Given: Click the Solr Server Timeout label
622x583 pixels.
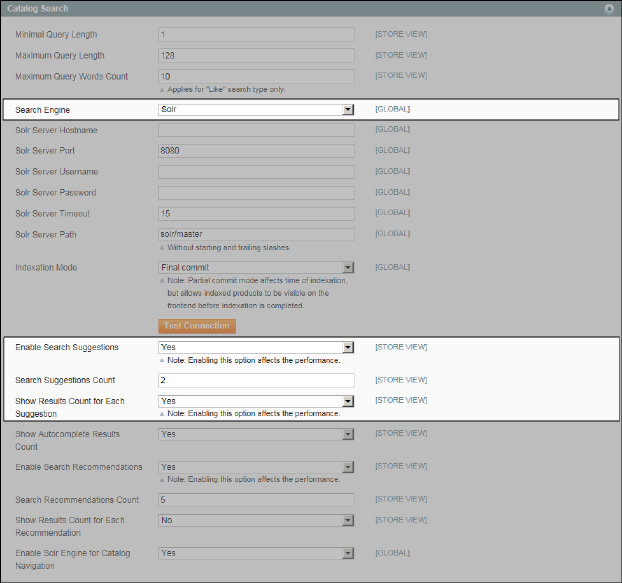Looking at the screenshot, I should [52, 214].
